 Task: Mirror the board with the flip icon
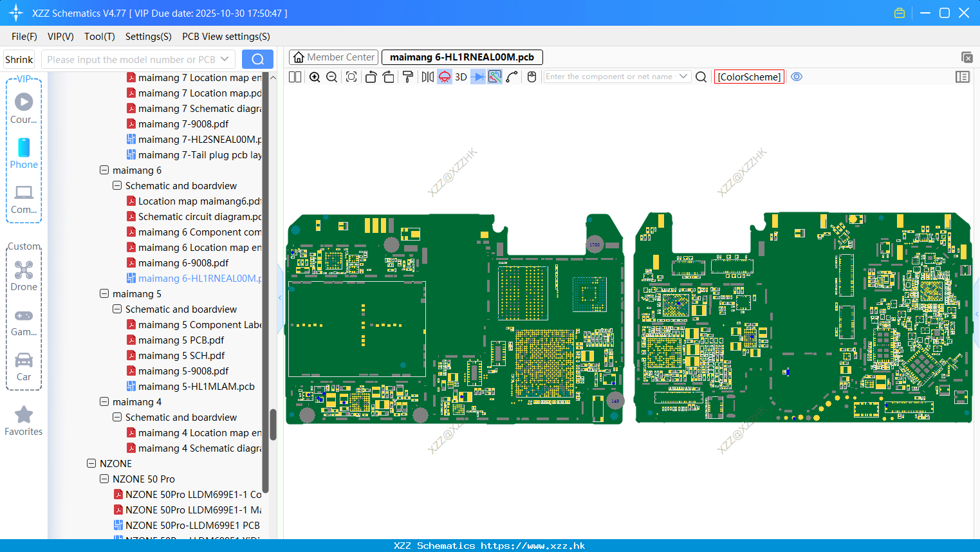coord(427,77)
